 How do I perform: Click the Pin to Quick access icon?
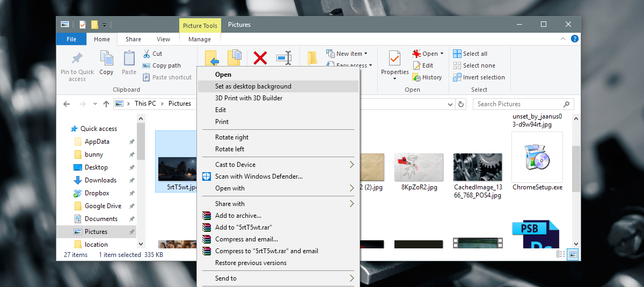(77, 58)
